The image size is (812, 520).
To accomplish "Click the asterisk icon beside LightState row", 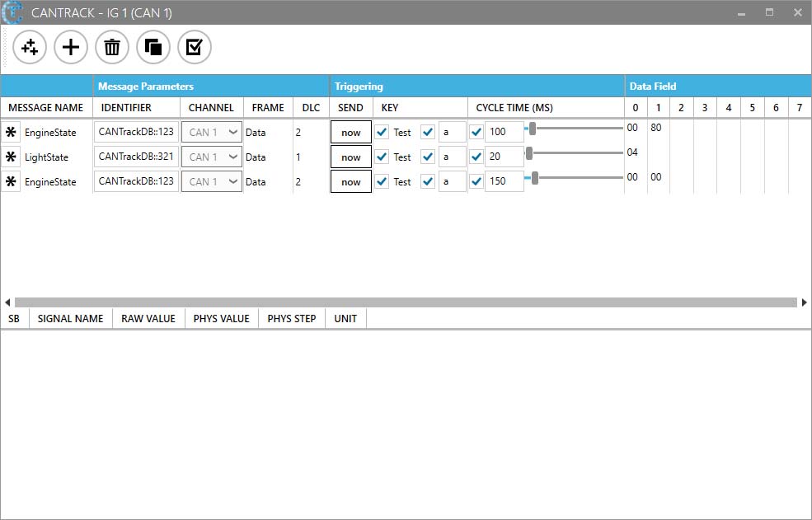I will [11, 157].
